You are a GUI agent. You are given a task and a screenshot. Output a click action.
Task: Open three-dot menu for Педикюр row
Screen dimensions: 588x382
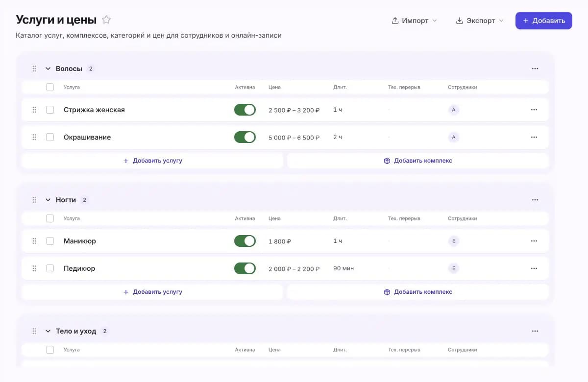534,268
